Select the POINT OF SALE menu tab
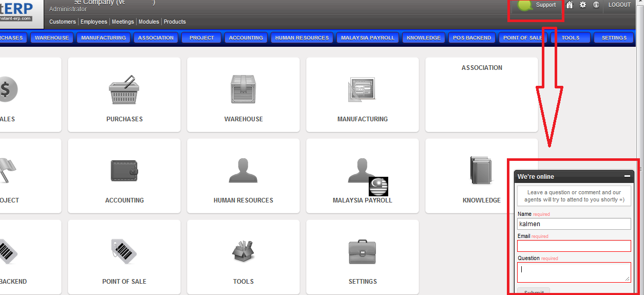The image size is (644, 295). (523, 38)
